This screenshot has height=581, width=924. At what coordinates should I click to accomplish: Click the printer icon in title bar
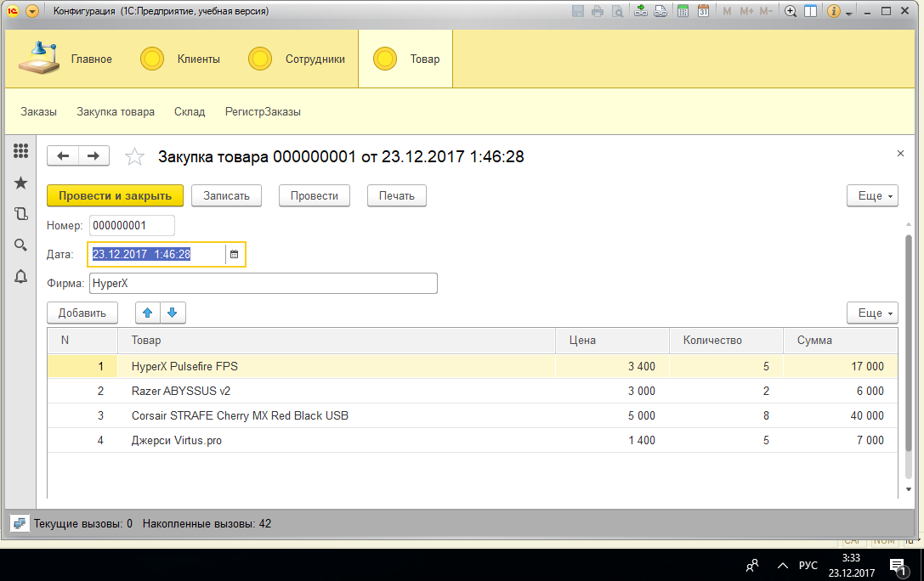coord(598,11)
